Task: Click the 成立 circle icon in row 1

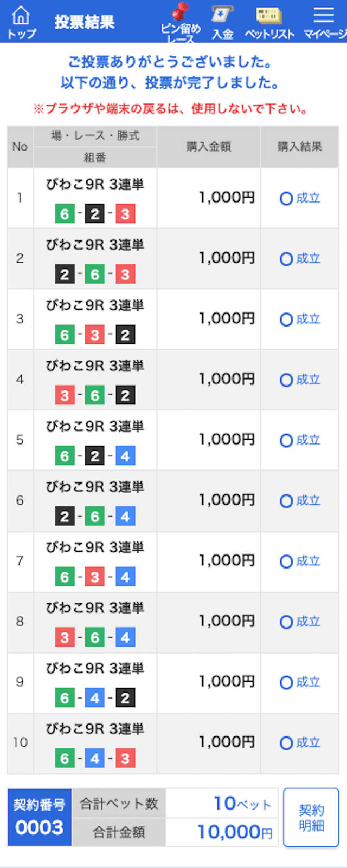Action: pyautogui.click(x=286, y=199)
